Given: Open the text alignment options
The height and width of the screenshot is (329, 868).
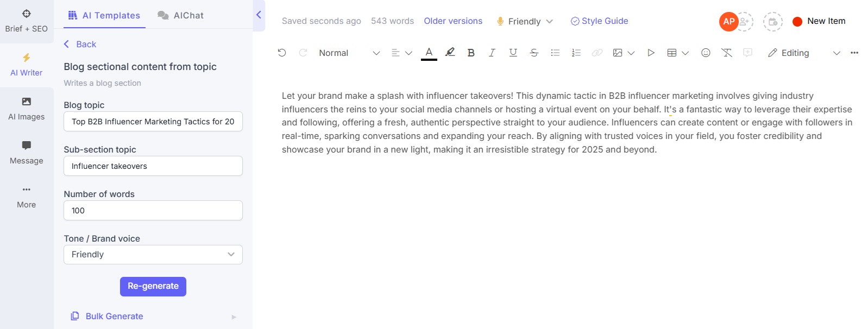Looking at the screenshot, I should [x=401, y=53].
